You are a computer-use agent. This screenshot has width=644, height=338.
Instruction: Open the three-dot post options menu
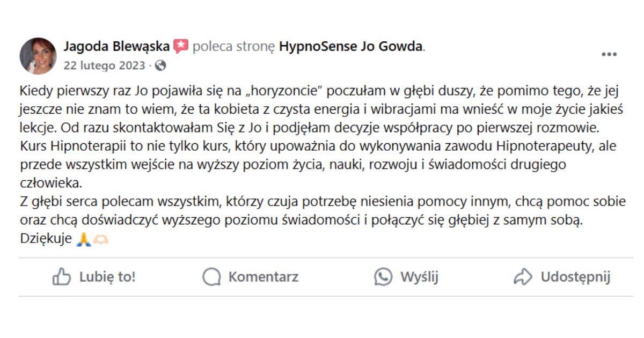click(609, 54)
